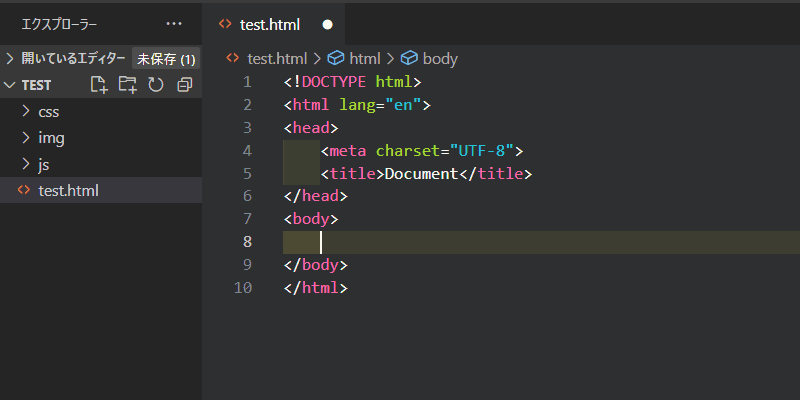Click the TEST folder name label
This screenshot has height=400, width=800.
point(37,85)
